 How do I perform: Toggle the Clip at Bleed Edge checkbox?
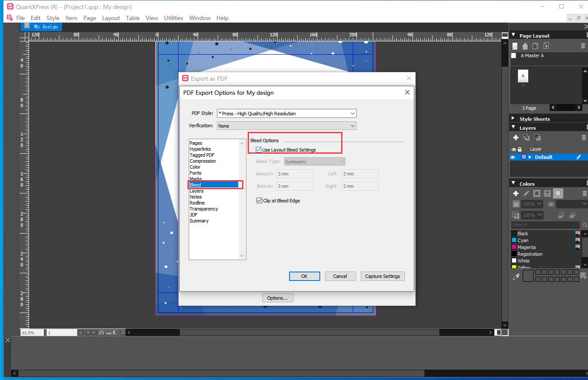(x=259, y=201)
